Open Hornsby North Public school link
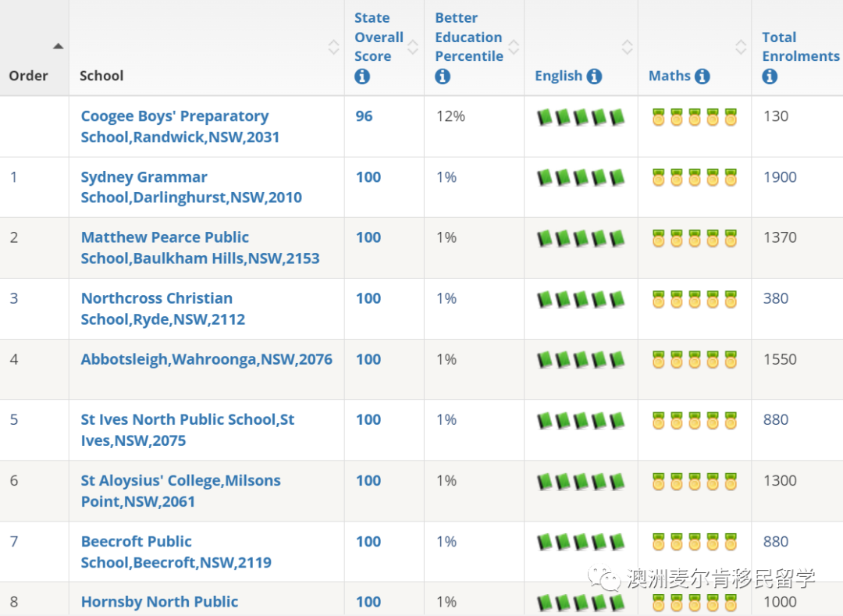The width and height of the screenshot is (843, 616). [x=159, y=602]
